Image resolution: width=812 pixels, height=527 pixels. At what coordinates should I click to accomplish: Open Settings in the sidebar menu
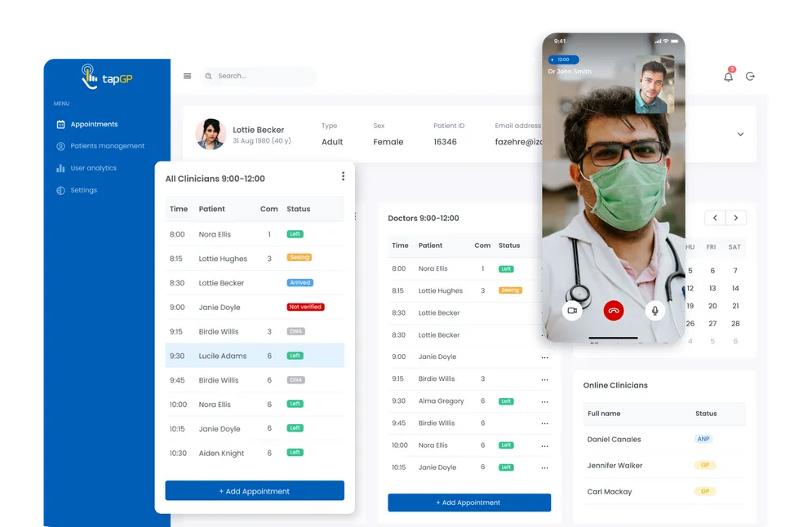77,190
